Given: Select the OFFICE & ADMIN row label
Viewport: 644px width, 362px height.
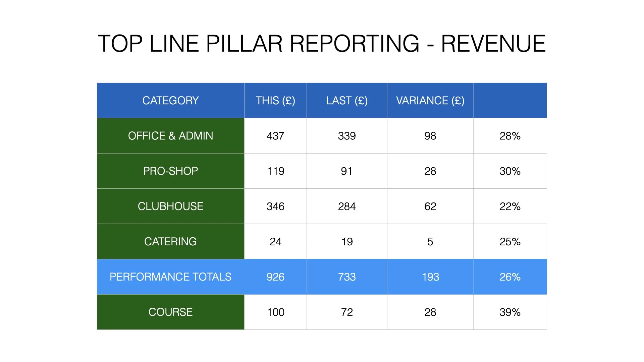Looking at the screenshot, I should coord(170,136).
